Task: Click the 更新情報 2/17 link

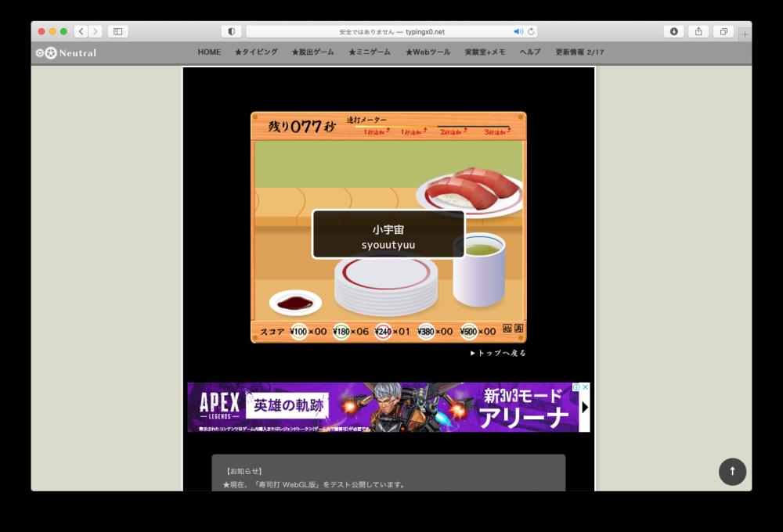Action: (x=579, y=52)
